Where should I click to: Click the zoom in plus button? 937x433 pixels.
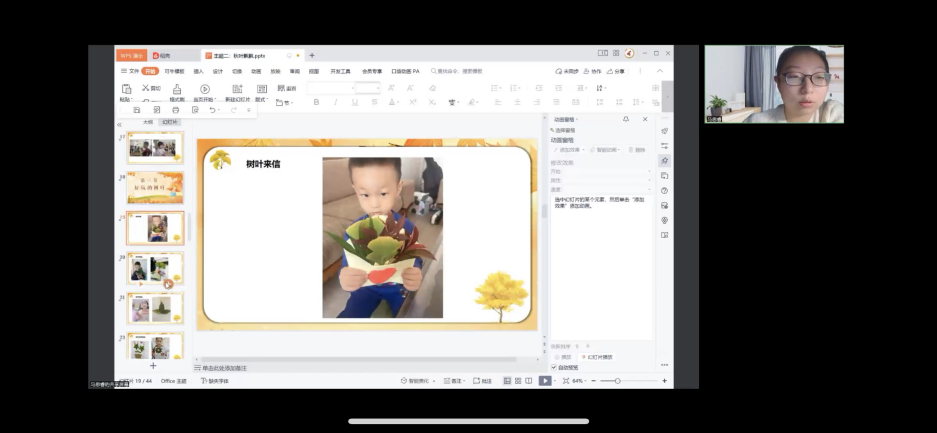(665, 380)
